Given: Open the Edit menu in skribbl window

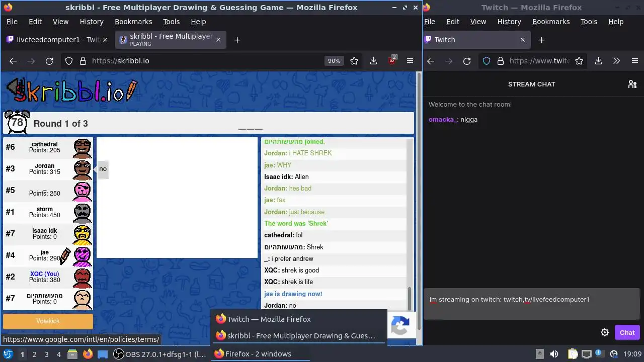Looking at the screenshot, I should [35, 22].
